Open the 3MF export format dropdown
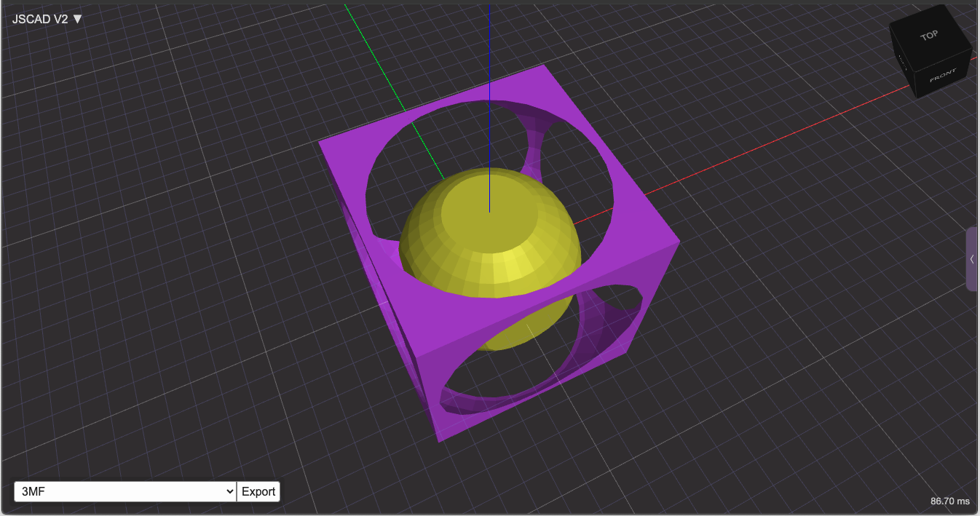 point(125,491)
